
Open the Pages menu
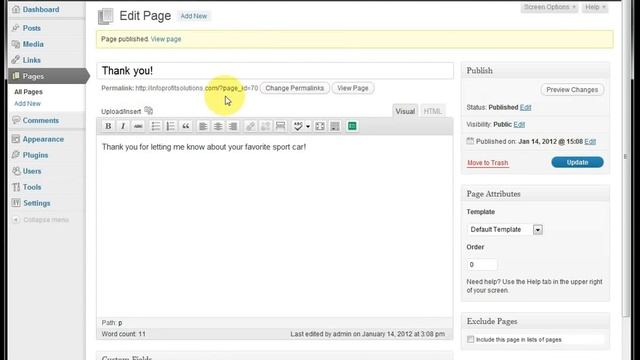coord(46,76)
